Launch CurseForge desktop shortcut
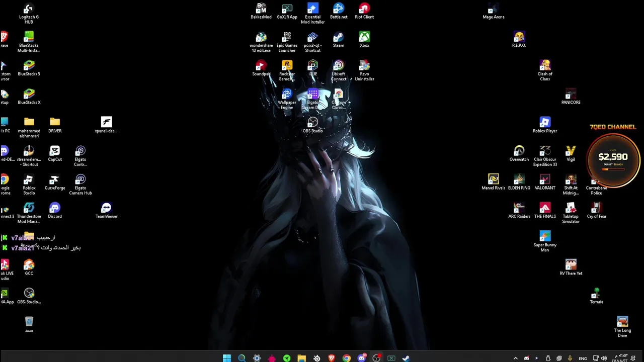Screen dimensions: 644x362 55,182
